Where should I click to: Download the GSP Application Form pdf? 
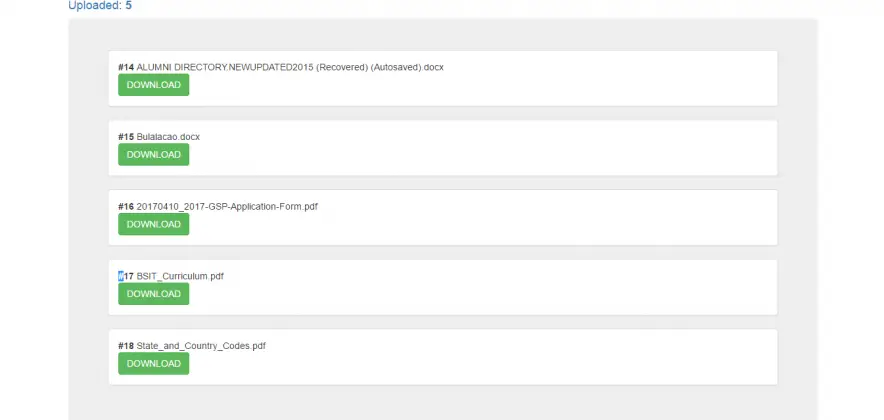pyautogui.click(x=153, y=224)
